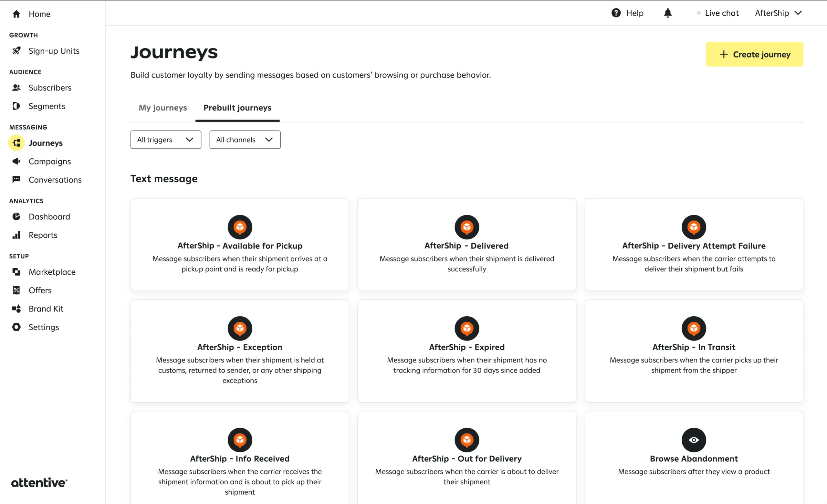Screen dimensions: 827x504
Task: Switch to the My journeys tab
Action: (163, 108)
